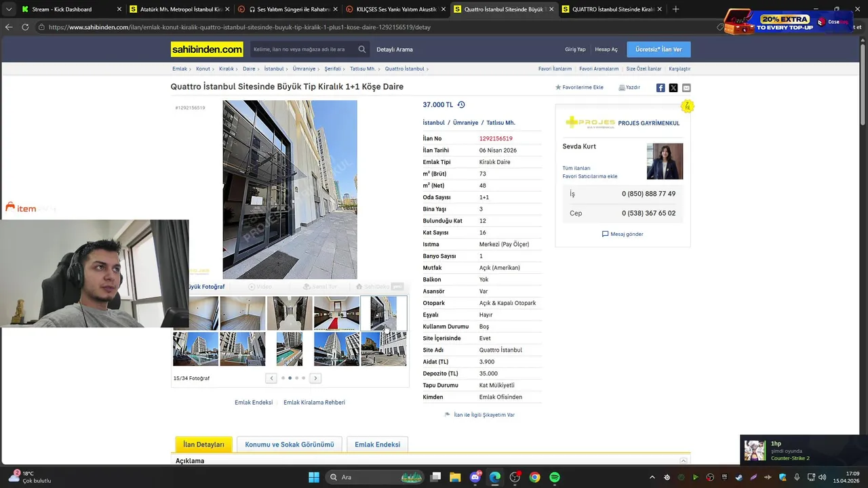Switch to the Emlak Endeksi tab
The image size is (868, 488).
coord(377,445)
